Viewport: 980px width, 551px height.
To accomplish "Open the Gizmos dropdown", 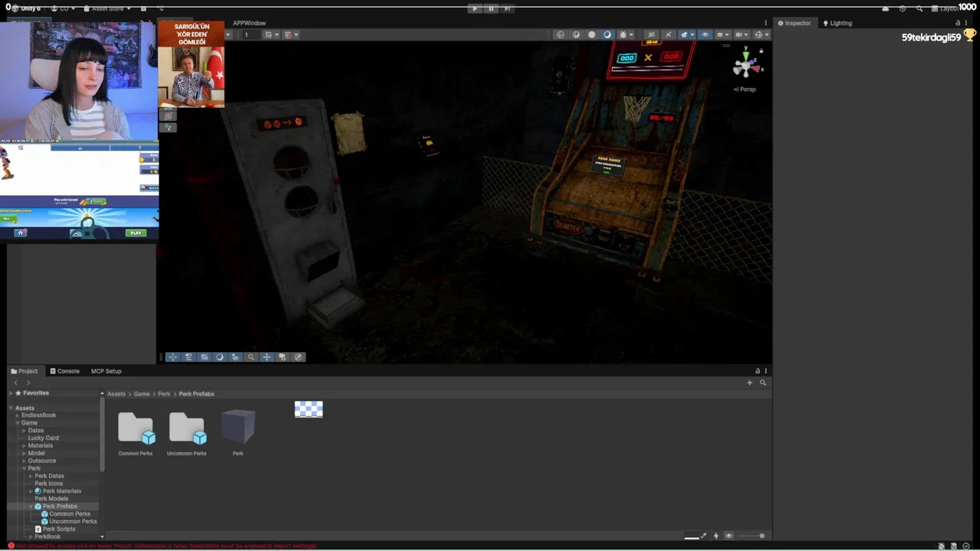I will click(x=762, y=34).
